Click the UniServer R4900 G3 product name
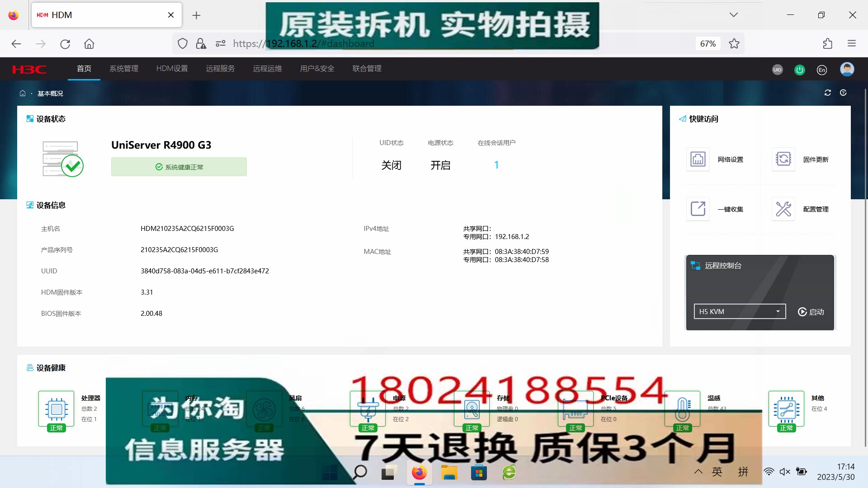This screenshot has height=488, width=868. (x=161, y=145)
